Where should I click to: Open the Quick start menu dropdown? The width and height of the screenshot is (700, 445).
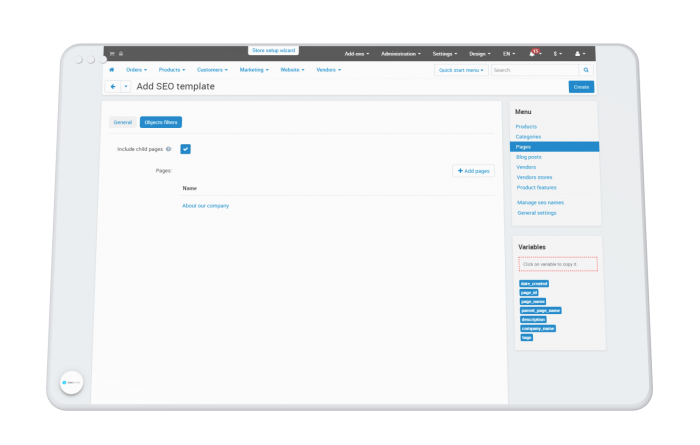point(461,70)
